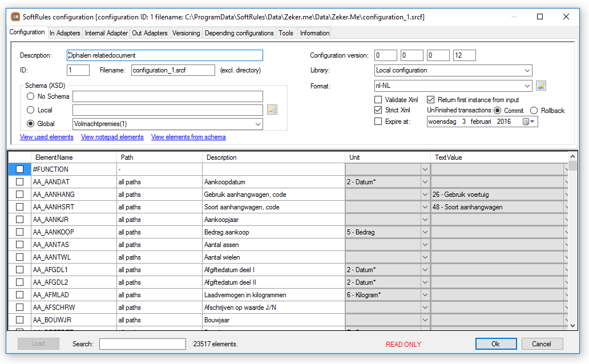The image size is (589, 364).
Task: Toggle the Strict Xml checkbox
Action: (x=378, y=110)
